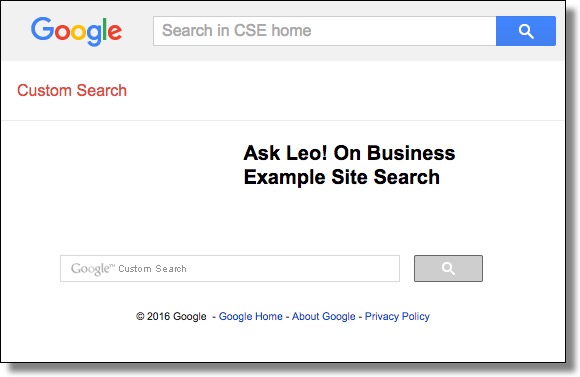
Task: Click the blue magnifier search button
Action: [x=526, y=31]
